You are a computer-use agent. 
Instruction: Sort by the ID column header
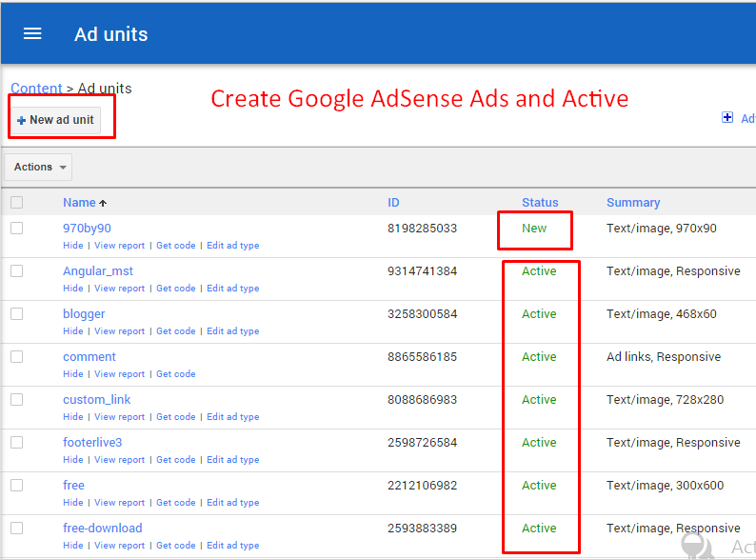393,203
